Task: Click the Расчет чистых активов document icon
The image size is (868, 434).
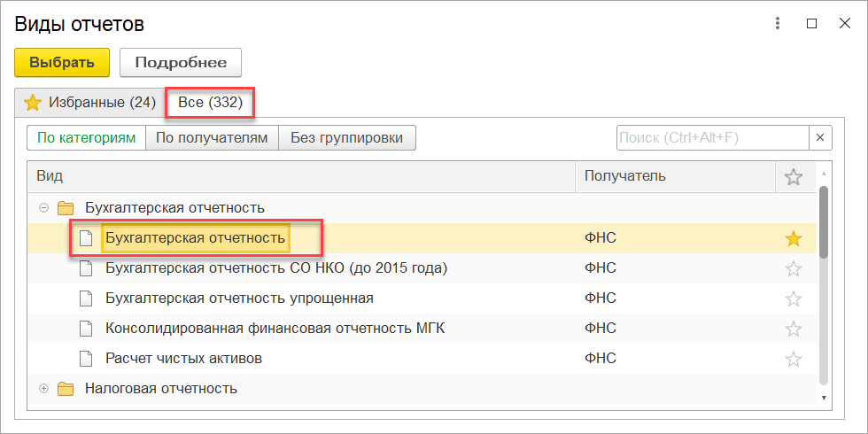Action: coord(86,359)
